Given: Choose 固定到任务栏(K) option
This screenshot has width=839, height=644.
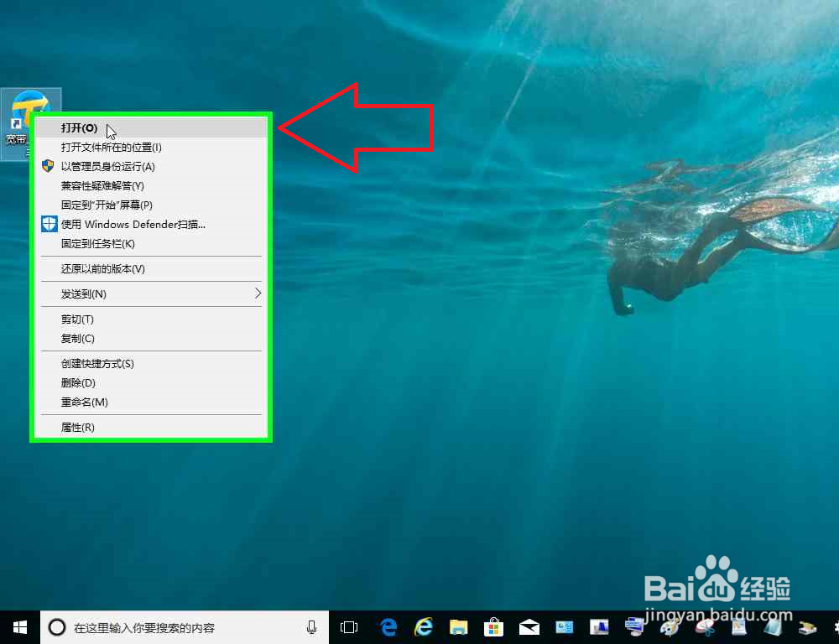Looking at the screenshot, I should coord(151,243).
